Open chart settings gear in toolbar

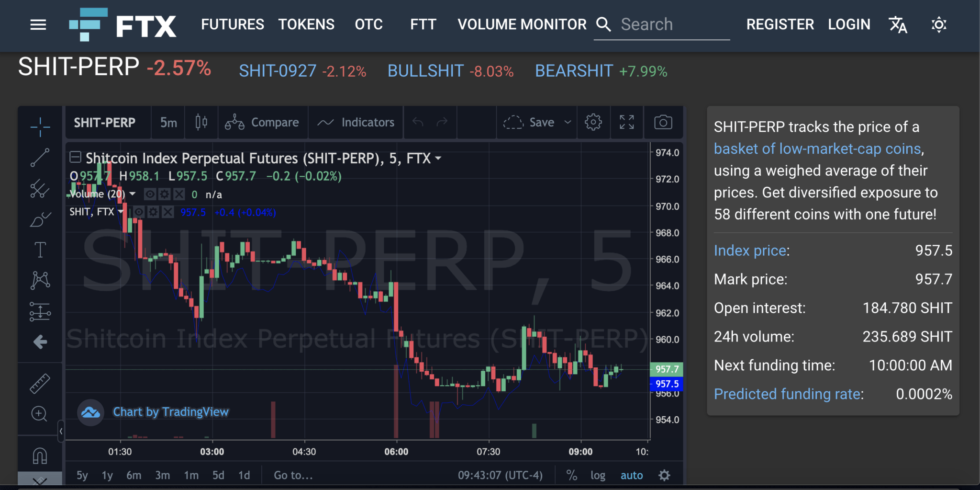point(593,123)
